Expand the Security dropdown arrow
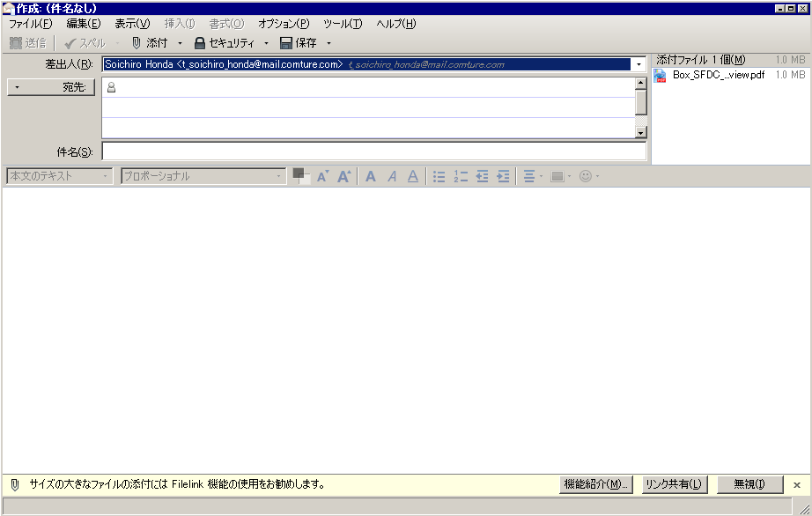Screen dimensions: 812x516 [x=266, y=43]
